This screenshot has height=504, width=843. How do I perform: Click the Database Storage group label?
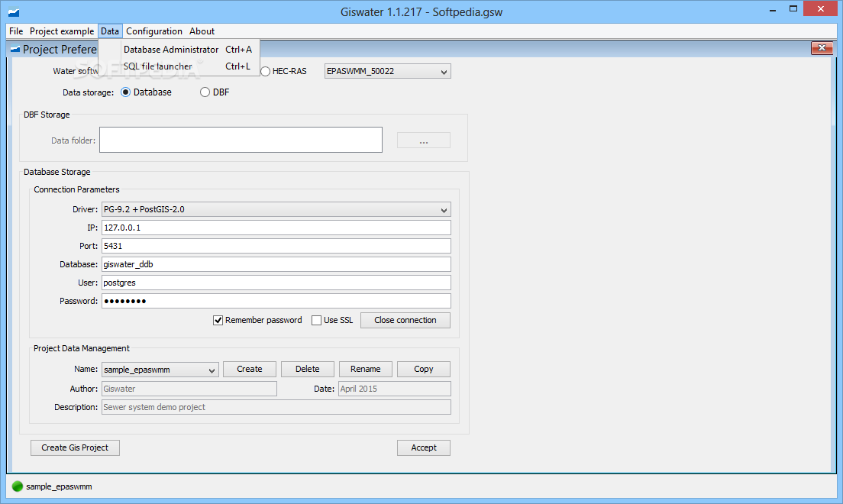click(57, 172)
